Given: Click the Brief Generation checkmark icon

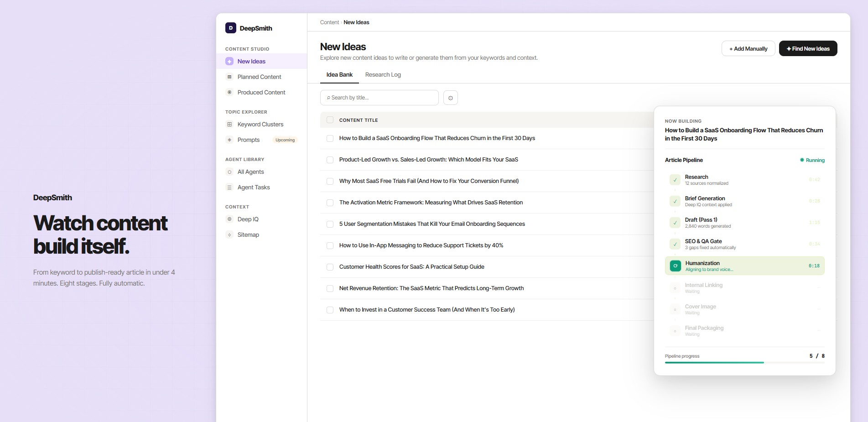Looking at the screenshot, I should [x=675, y=201].
